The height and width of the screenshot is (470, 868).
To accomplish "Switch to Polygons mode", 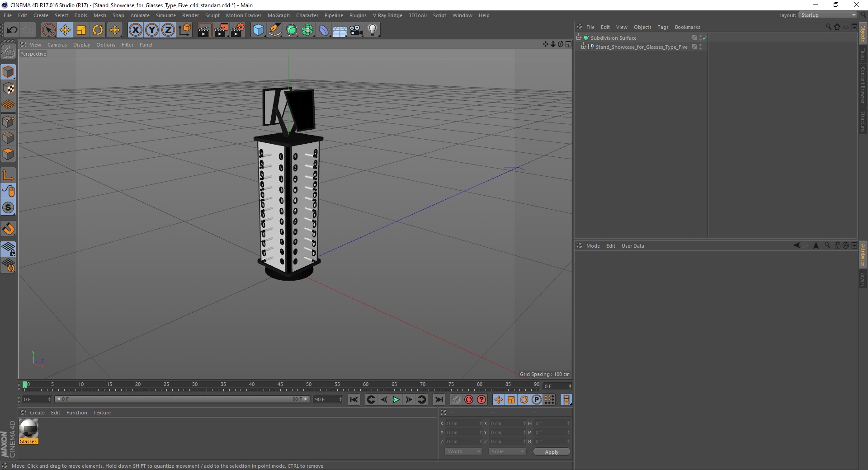I will coord(8,154).
